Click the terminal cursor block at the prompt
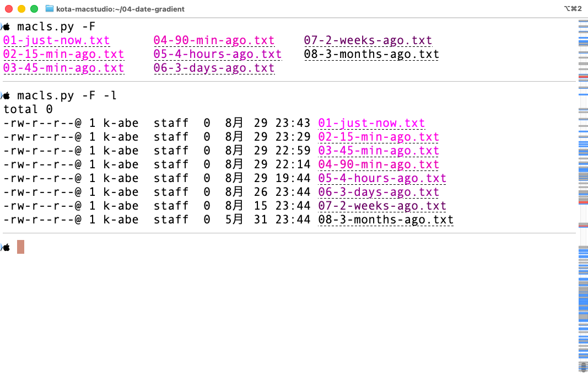The image size is (588, 379). (x=20, y=247)
